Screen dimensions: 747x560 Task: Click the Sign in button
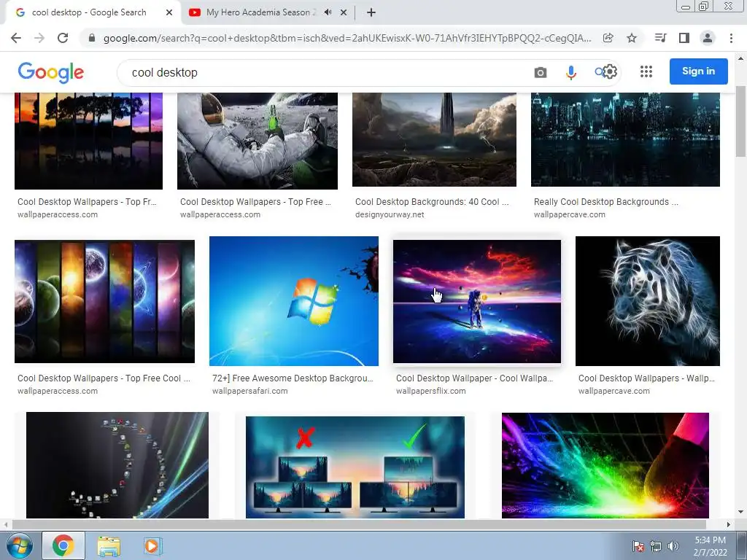pos(698,71)
